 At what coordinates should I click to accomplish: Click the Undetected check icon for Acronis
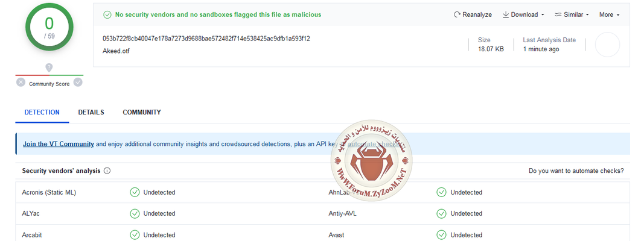tap(135, 192)
